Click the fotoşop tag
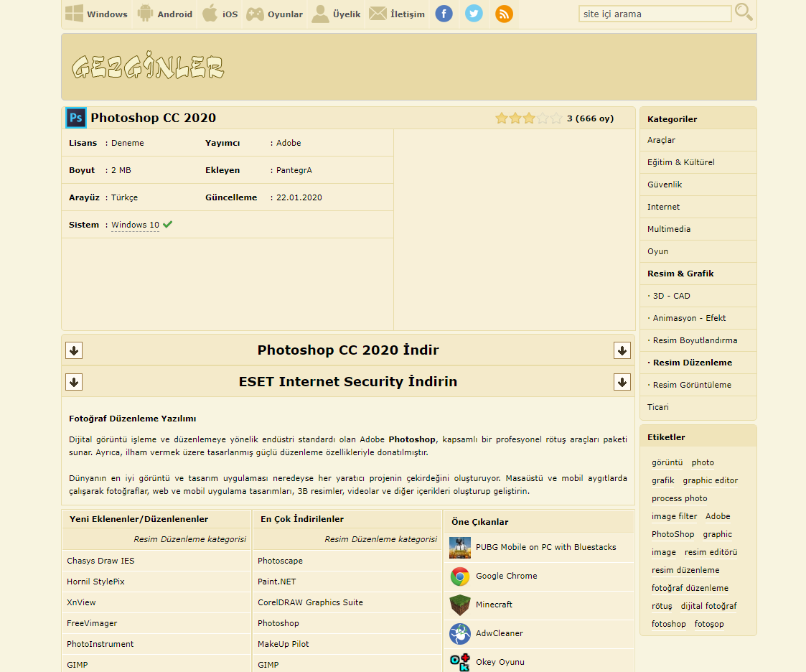Image resolution: width=806 pixels, height=672 pixels. pyautogui.click(x=709, y=624)
